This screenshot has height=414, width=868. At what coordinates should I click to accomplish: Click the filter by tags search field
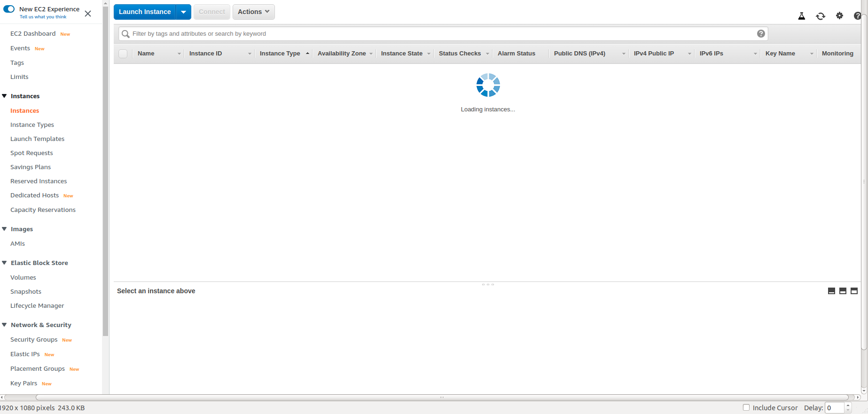pos(443,34)
